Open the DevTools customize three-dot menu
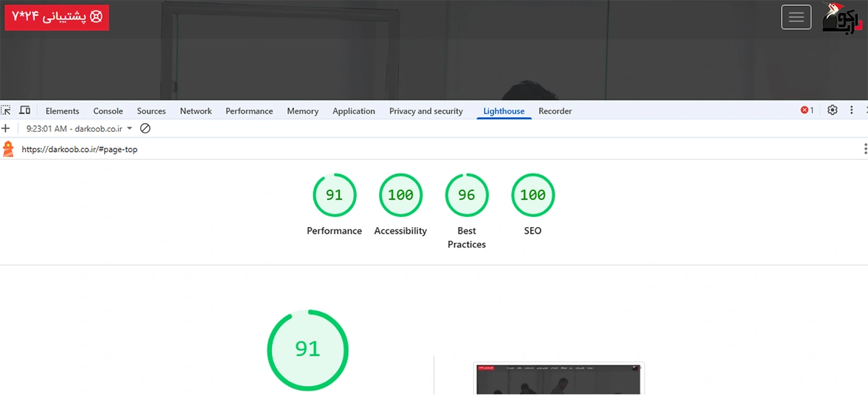The height and width of the screenshot is (395, 868). (851, 111)
